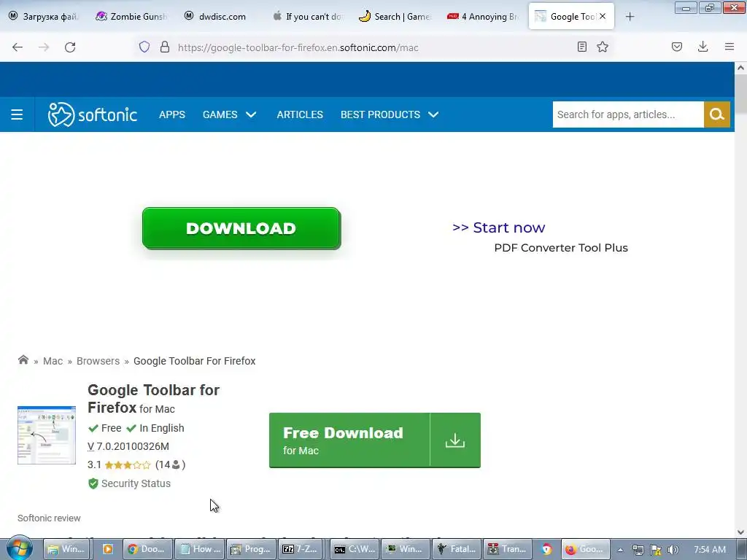Open network icon in system tray

638,550
